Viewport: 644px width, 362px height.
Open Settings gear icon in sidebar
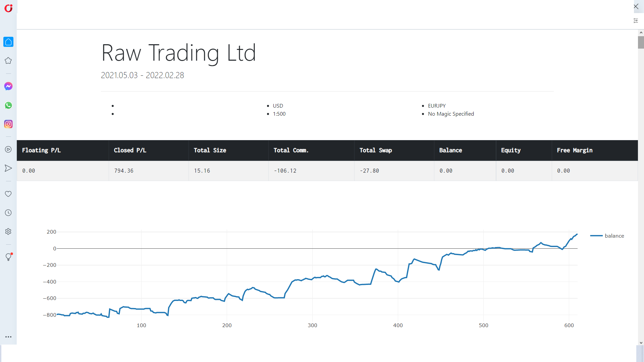click(8, 231)
